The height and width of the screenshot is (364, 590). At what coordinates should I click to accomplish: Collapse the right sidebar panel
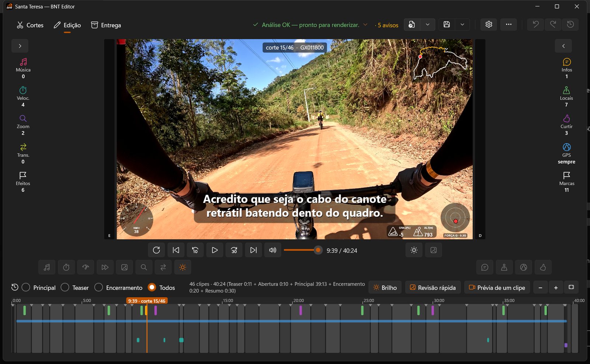click(563, 46)
